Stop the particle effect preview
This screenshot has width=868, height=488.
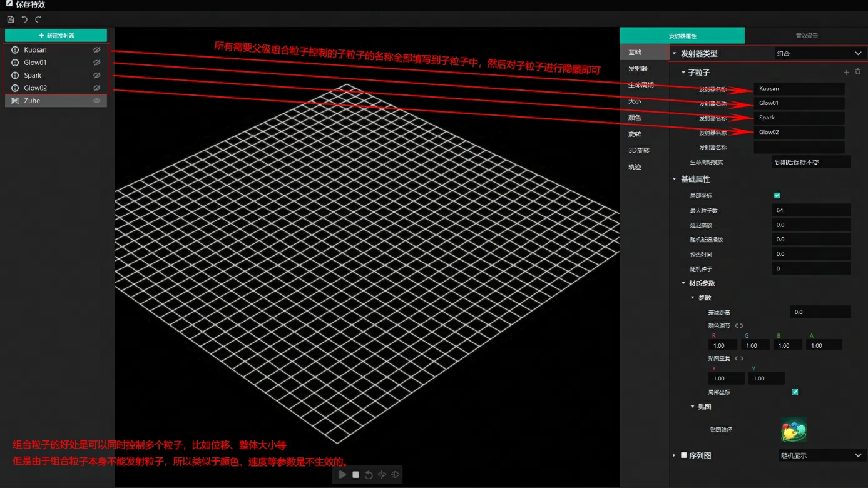pos(355,475)
